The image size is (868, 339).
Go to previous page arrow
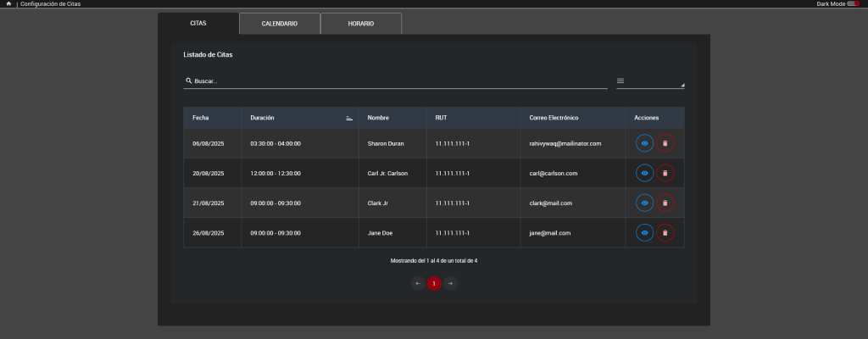tap(418, 283)
